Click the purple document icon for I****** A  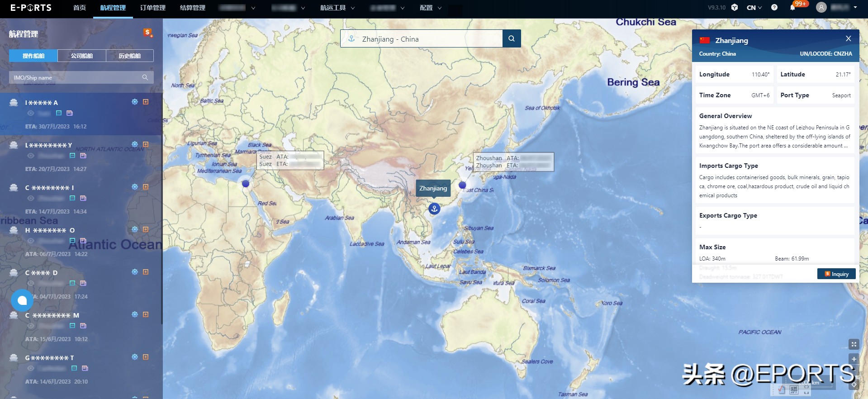[70, 113]
